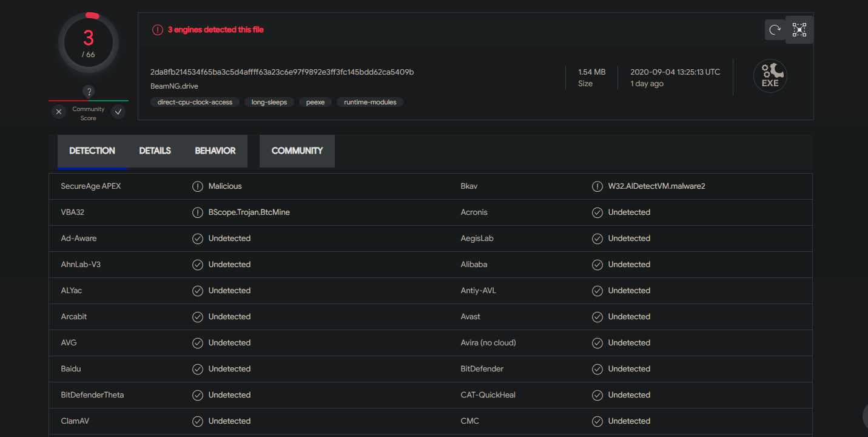Click the community score red-green bar

pyautogui.click(x=89, y=101)
